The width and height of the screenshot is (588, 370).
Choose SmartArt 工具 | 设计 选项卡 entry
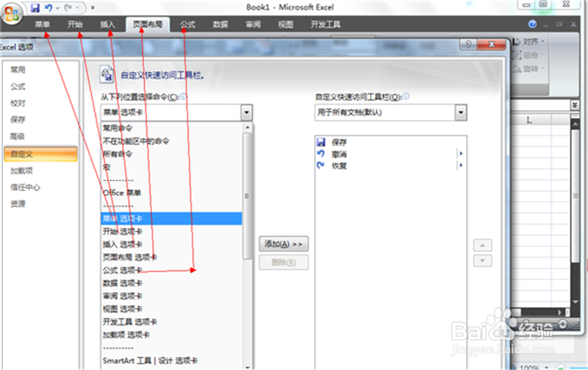[x=172, y=360]
